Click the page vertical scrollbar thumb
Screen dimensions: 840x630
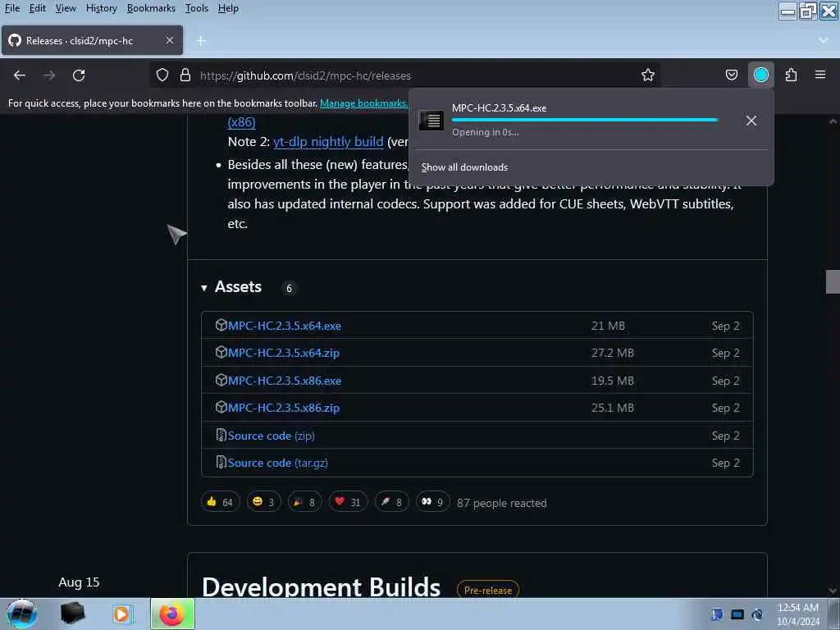[833, 282]
